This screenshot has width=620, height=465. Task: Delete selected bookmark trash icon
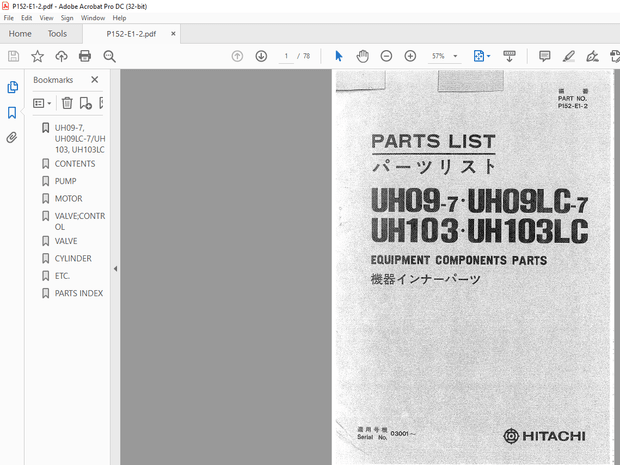67,103
